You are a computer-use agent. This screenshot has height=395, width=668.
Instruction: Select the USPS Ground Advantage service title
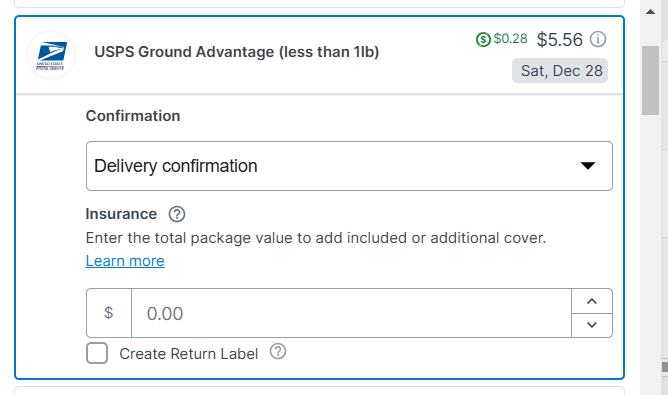(x=237, y=52)
